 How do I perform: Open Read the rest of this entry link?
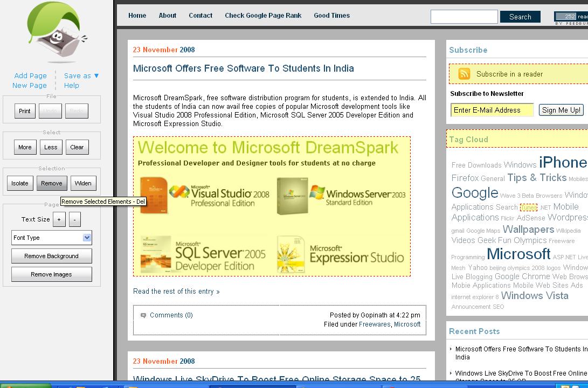click(x=176, y=292)
